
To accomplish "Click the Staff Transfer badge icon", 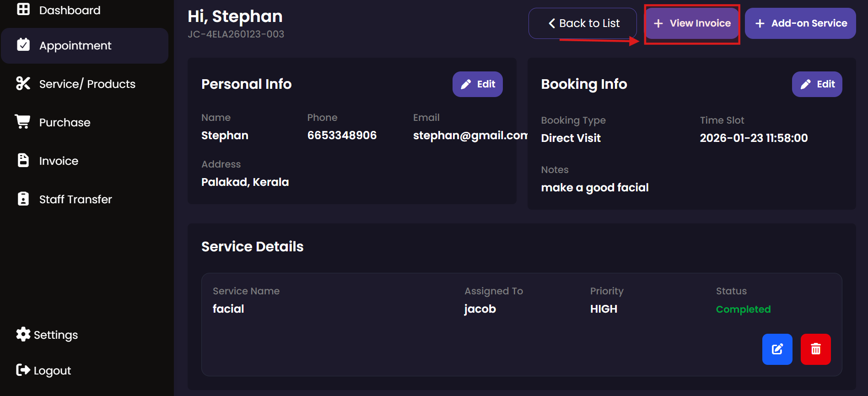I will (x=23, y=199).
